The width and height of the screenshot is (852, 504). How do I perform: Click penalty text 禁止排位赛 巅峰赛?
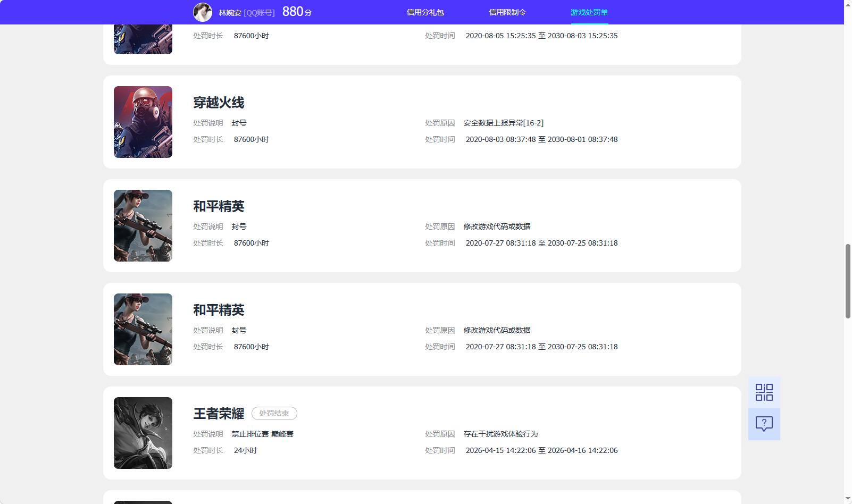[263, 434]
